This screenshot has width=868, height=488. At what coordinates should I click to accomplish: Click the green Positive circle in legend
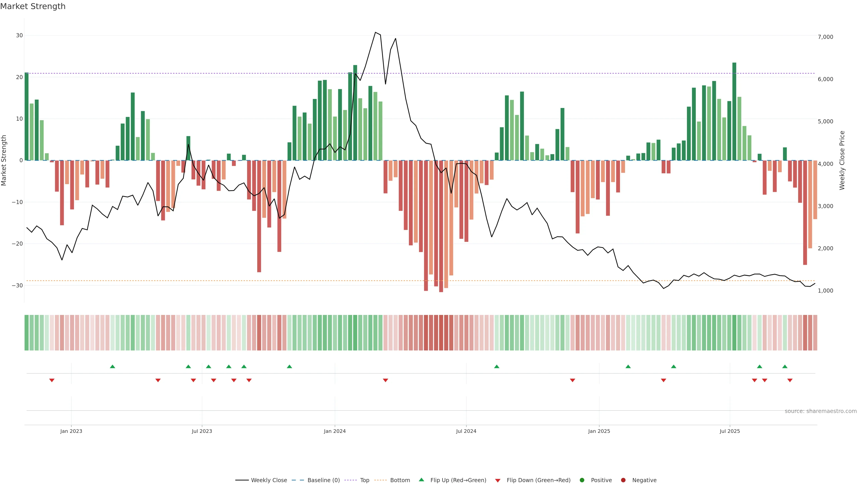pos(582,480)
